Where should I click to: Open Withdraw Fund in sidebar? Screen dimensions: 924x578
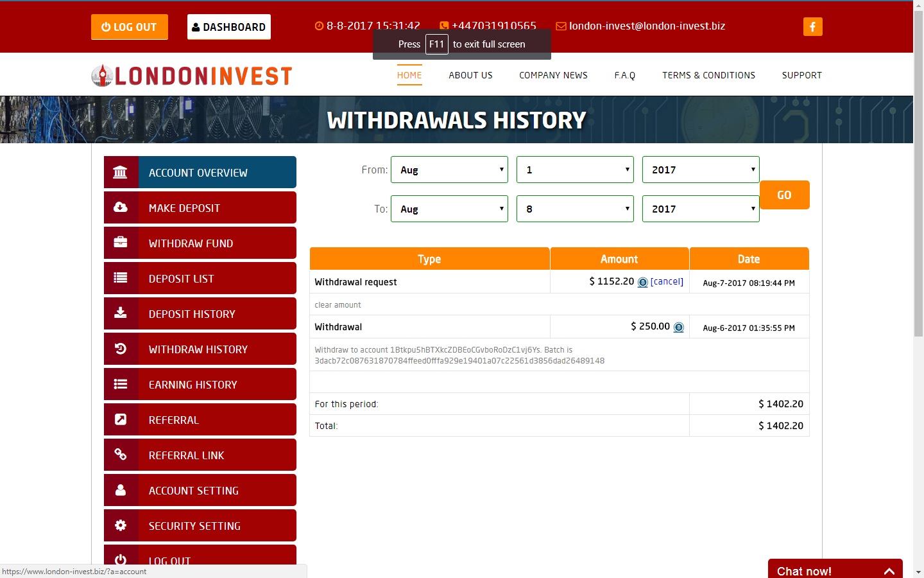(x=200, y=243)
